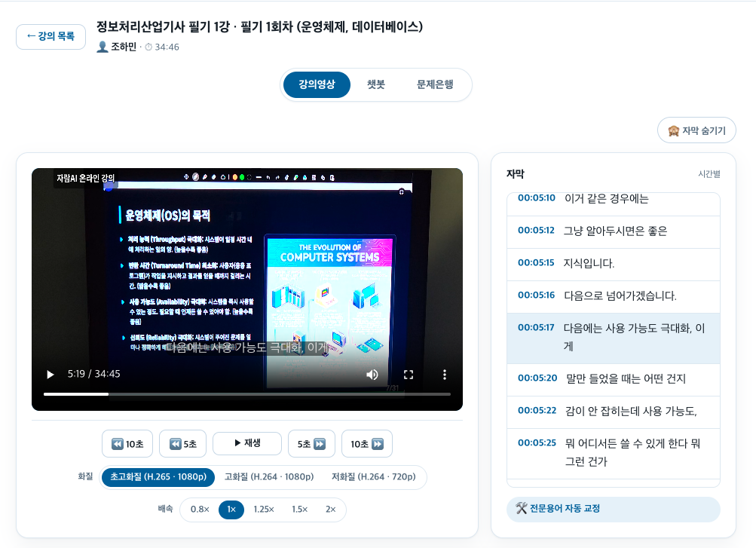Jump to subtitle 그냥 알아두시면은 좋은
The image size is (756, 548).
point(614,232)
